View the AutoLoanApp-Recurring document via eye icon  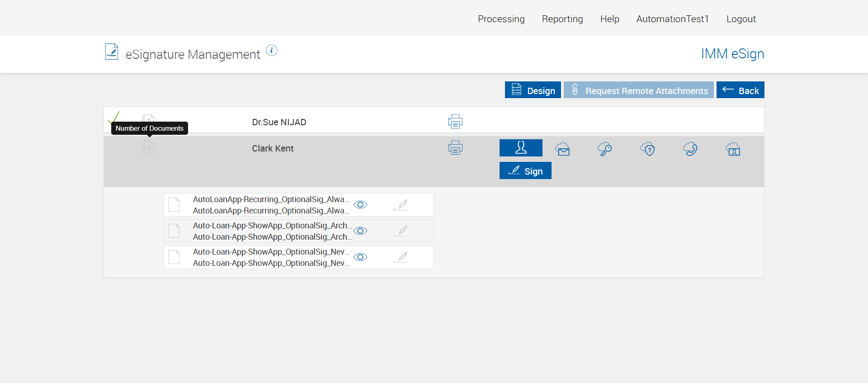(x=360, y=205)
